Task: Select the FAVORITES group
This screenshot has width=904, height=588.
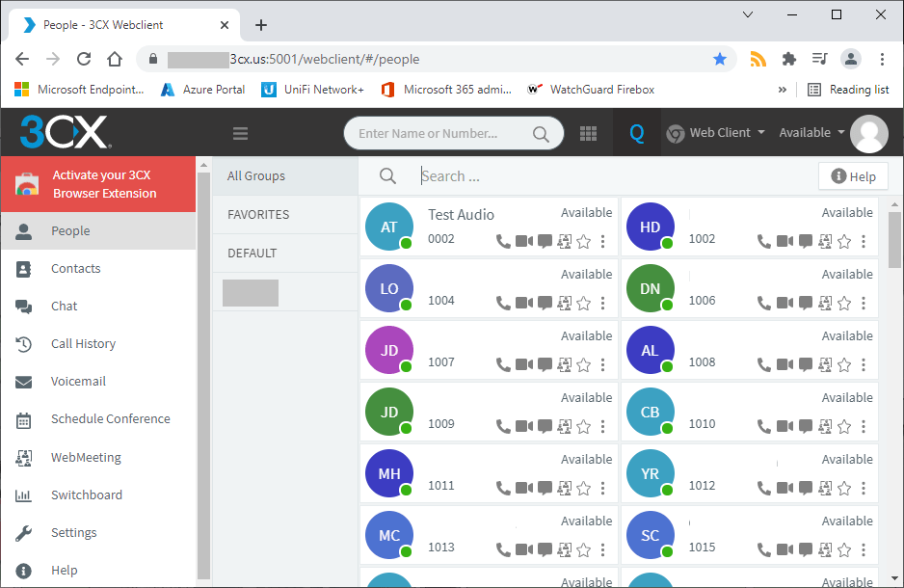Action: (285, 214)
